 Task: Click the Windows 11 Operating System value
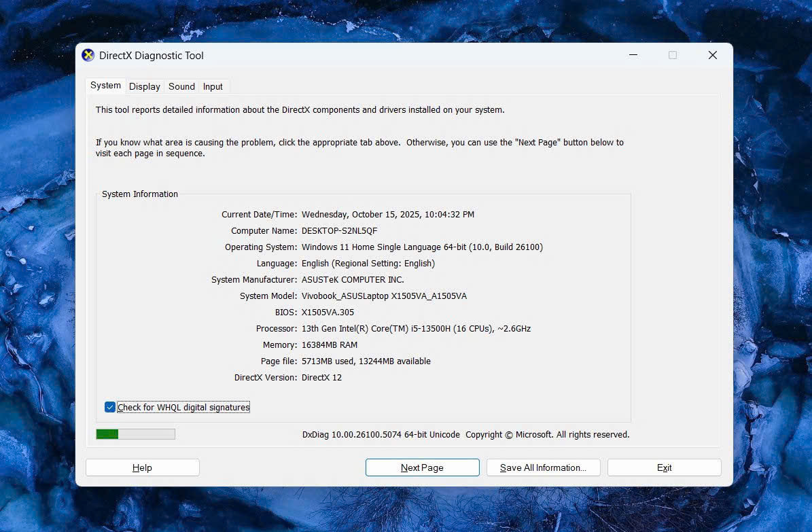422,247
